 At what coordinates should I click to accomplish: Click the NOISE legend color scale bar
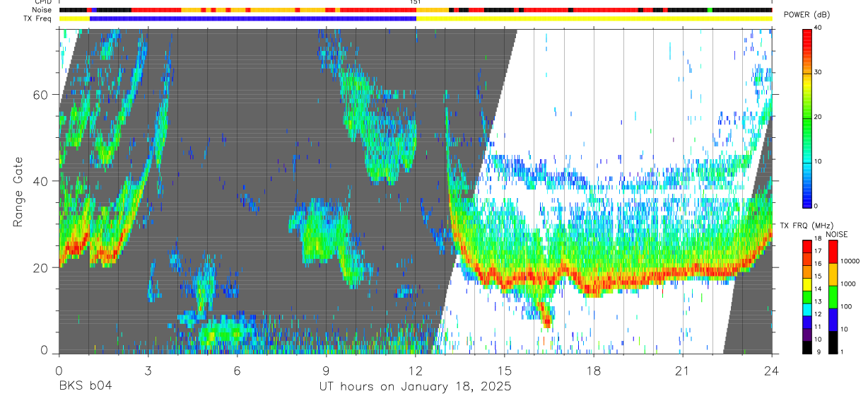834,297
